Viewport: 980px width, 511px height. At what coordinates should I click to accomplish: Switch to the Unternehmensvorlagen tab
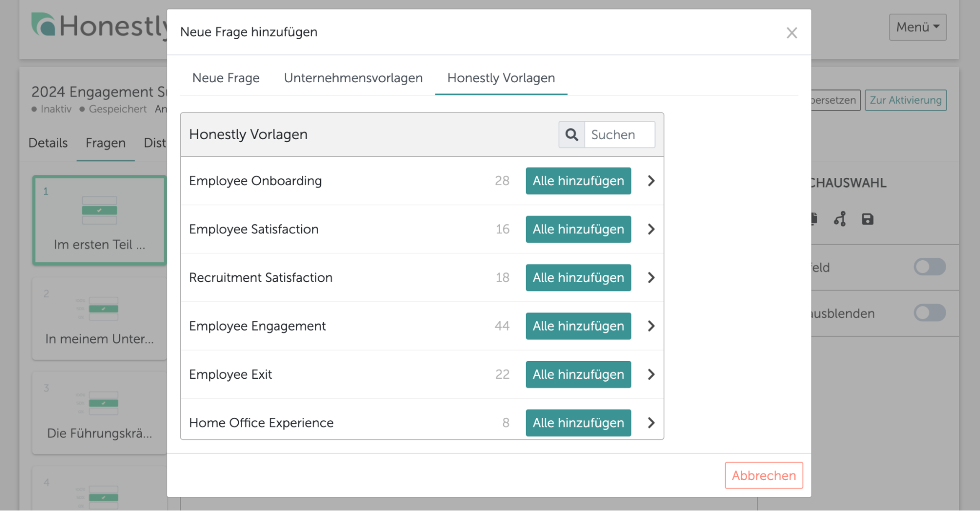click(353, 78)
